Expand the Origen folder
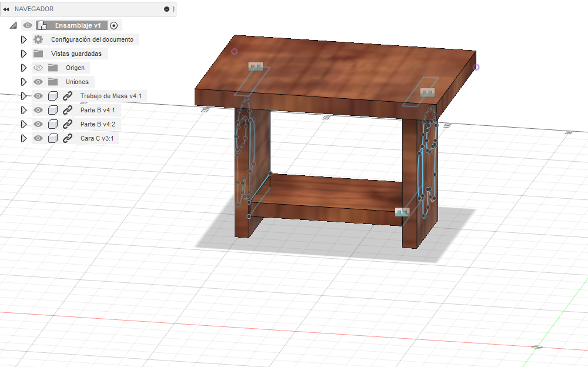This screenshot has width=588, height=367. 24,68
